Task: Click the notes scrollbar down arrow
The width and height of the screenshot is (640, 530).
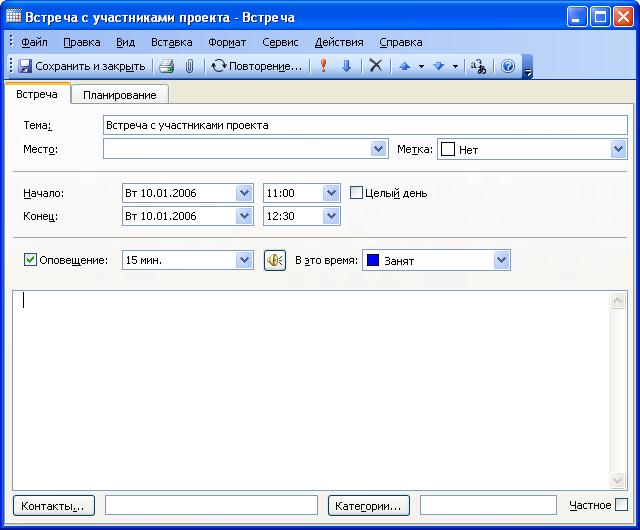Action: (618, 480)
